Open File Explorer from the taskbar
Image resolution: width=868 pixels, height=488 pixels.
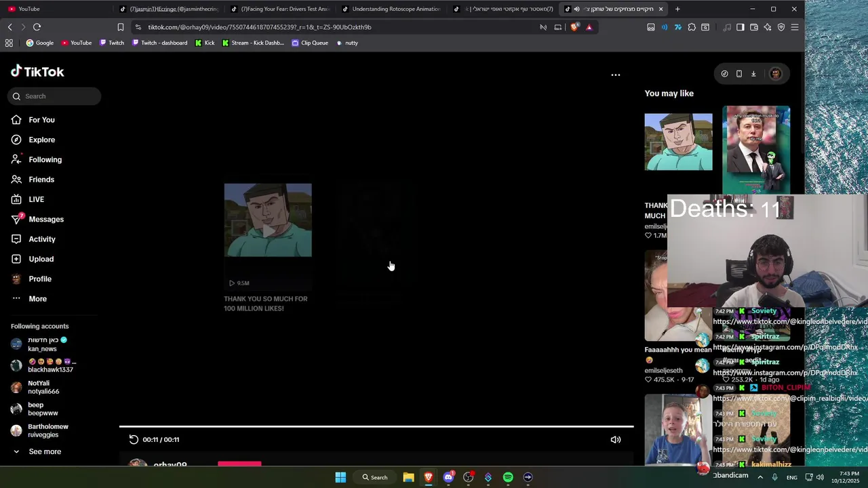408,477
